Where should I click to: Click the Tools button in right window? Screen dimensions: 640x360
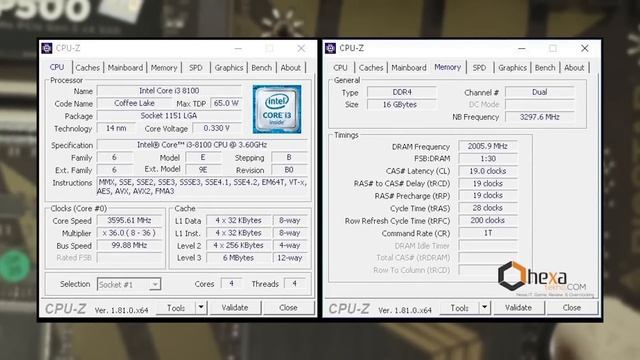tap(459, 308)
